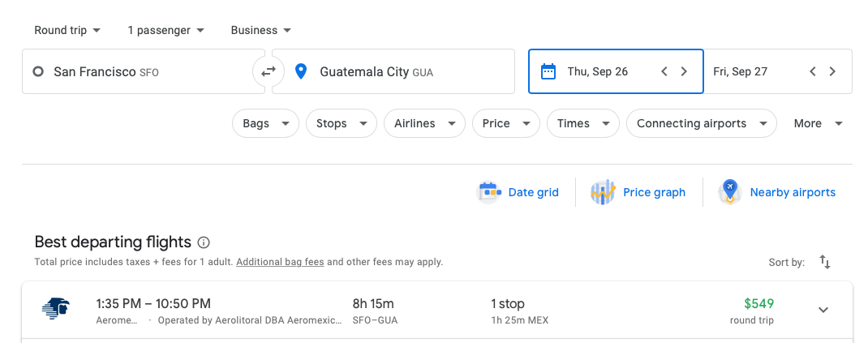Open the Stops filter
Viewport: 868px width, 343px height.
pyautogui.click(x=341, y=123)
